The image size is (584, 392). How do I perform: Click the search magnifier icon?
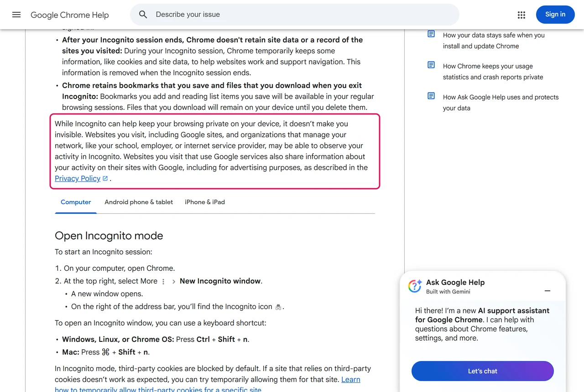pos(143,15)
